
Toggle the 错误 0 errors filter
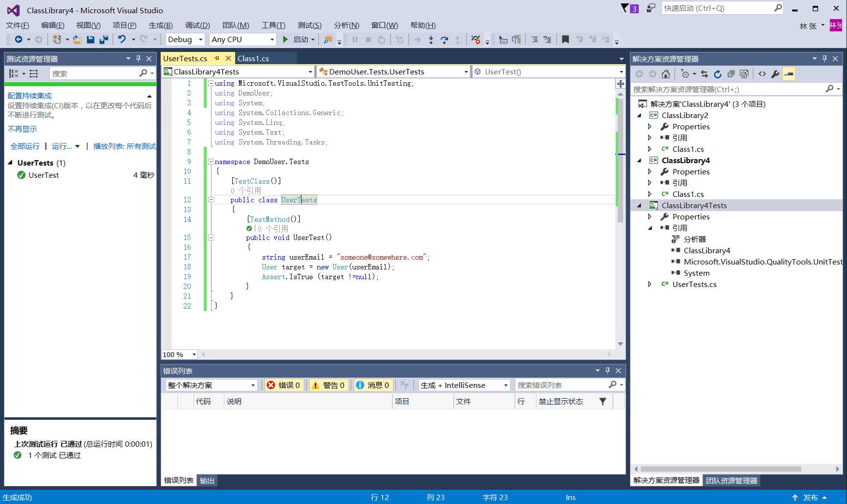(x=284, y=385)
